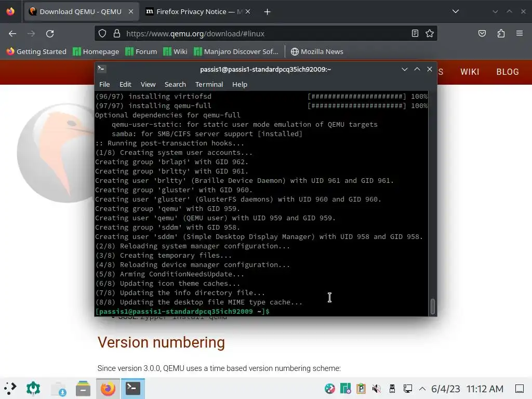
Task: Minimize the terminal window with down chevron
Action: point(404,69)
